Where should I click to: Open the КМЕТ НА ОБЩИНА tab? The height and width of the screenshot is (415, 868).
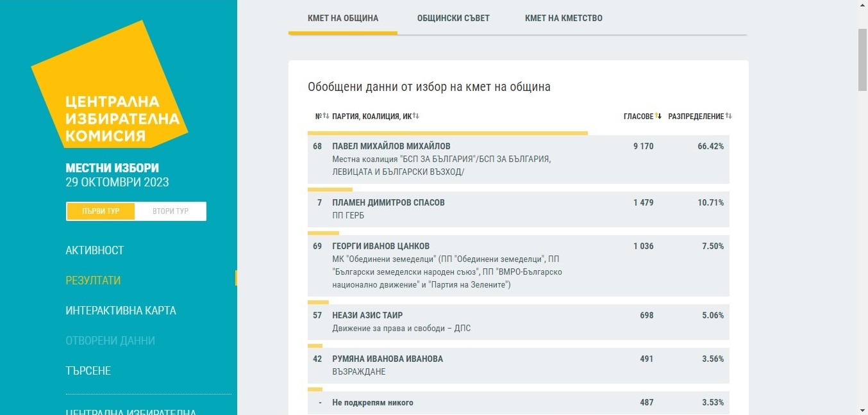click(x=342, y=18)
